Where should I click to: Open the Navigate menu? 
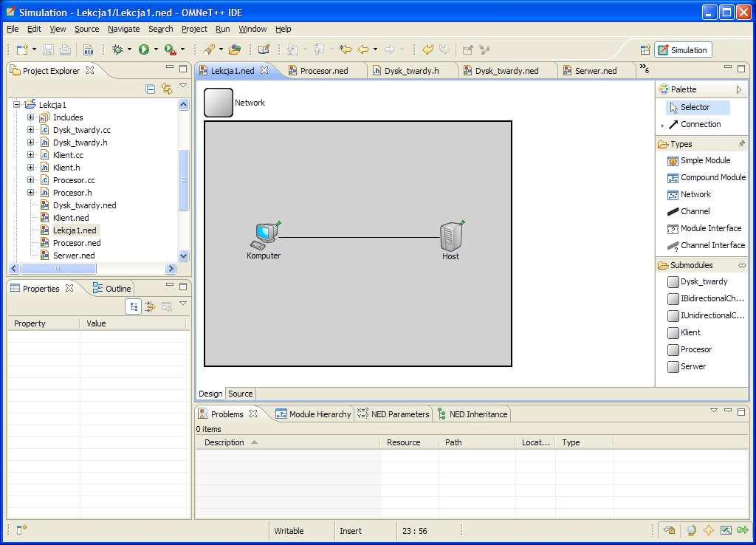(x=124, y=29)
